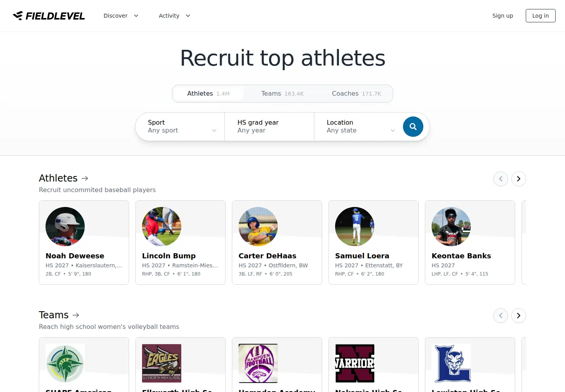Image resolution: width=565 pixels, height=392 pixels.
Task: Click the HS grad year field
Action: click(x=270, y=127)
